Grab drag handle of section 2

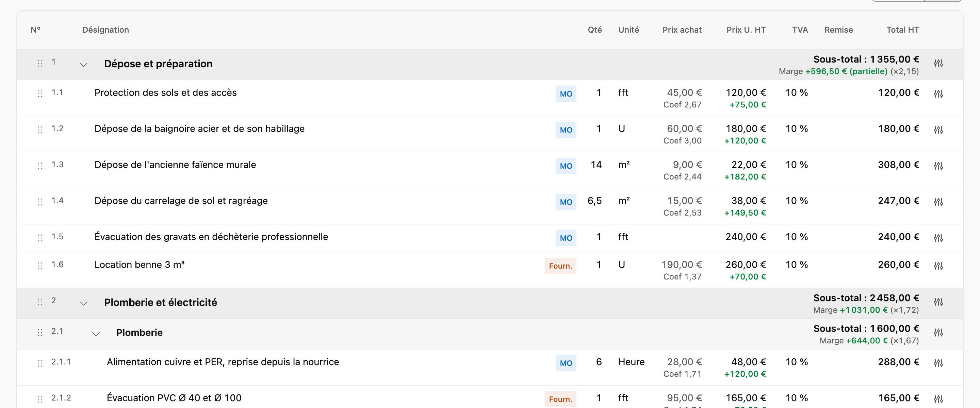pyautogui.click(x=40, y=302)
